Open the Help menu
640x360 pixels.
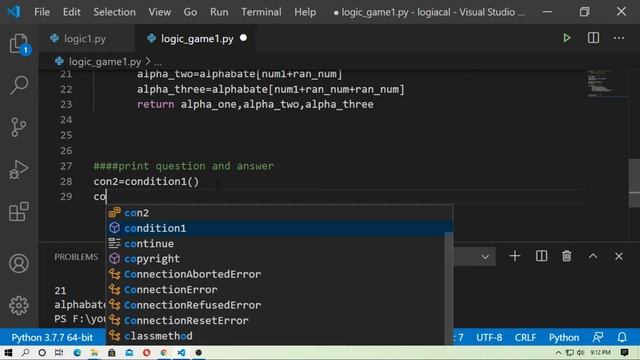[x=305, y=12]
